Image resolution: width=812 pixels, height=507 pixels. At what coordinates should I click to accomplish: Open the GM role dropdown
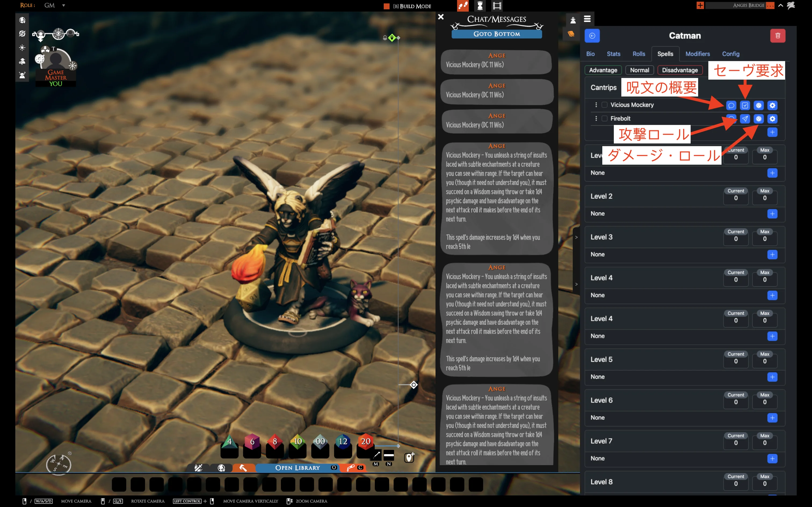[63, 5]
